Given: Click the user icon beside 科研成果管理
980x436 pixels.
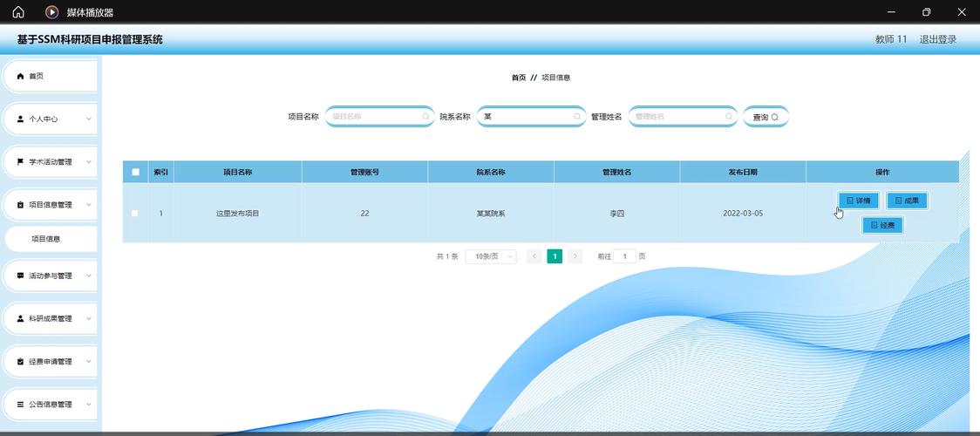Looking at the screenshot, I should pyautogui.click(x=20, y=318).
